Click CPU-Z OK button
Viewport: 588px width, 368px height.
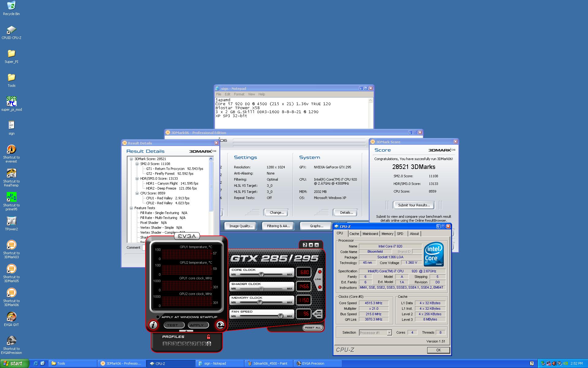(439, 350)
